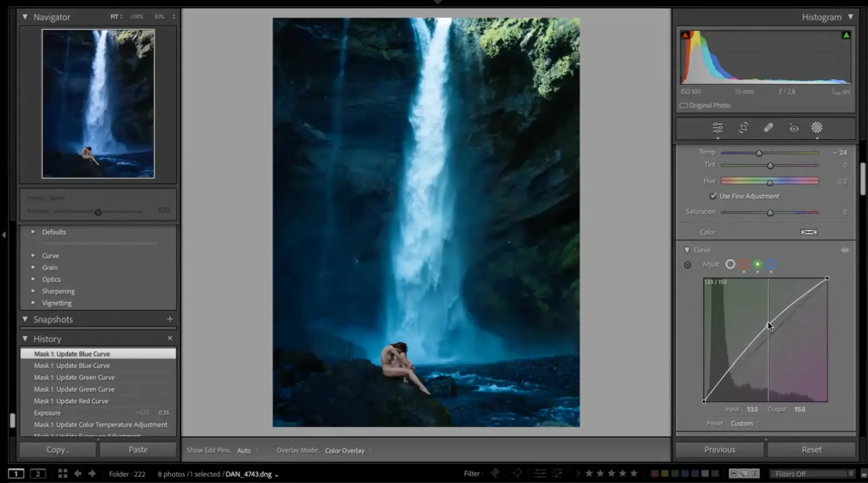Switch to grid view icon
The image size is (868, 483).
pyautogui.click(x=62, y=474)
